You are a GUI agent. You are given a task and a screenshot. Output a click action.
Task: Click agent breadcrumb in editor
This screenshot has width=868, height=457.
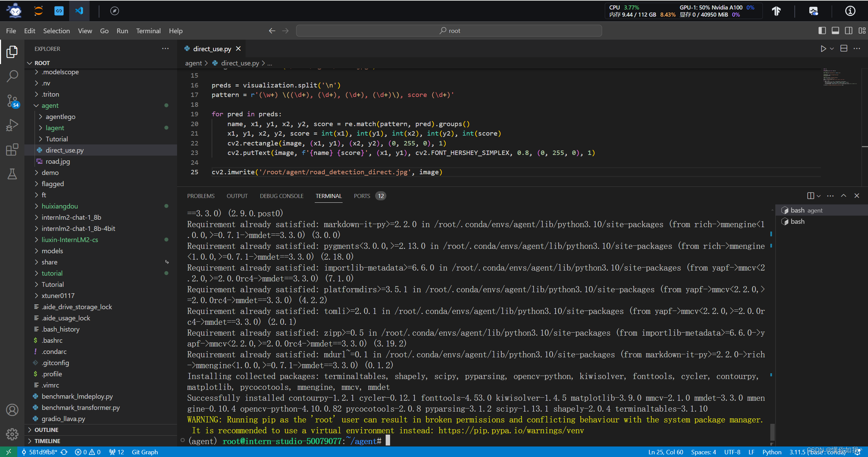coord(193,63)
